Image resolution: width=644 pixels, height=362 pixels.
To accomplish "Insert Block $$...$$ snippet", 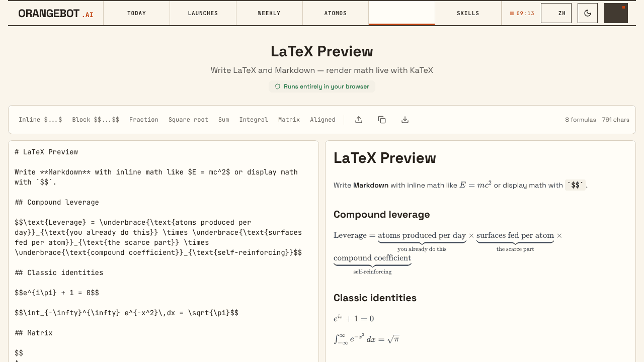I will pos(96,120).
